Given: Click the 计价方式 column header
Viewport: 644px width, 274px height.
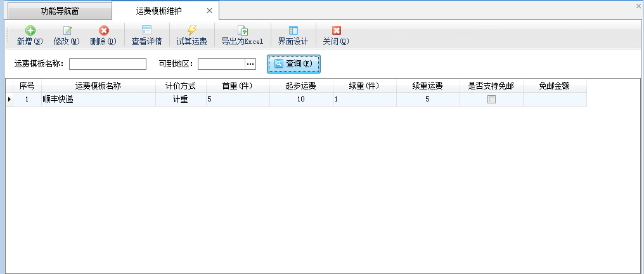Looking at the screenshot, I should click(181, 86).
